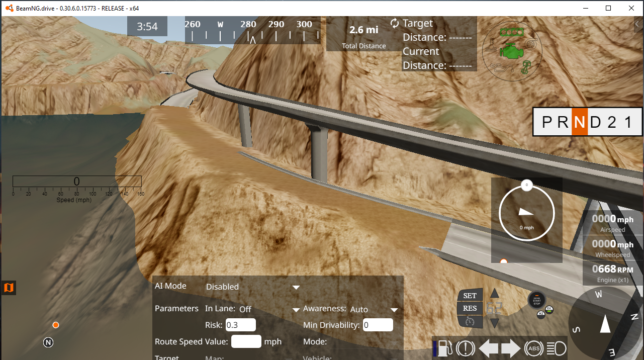644x360 pixels.
Task: Select gear P on the shifter display
Action: tap(547, 122)
